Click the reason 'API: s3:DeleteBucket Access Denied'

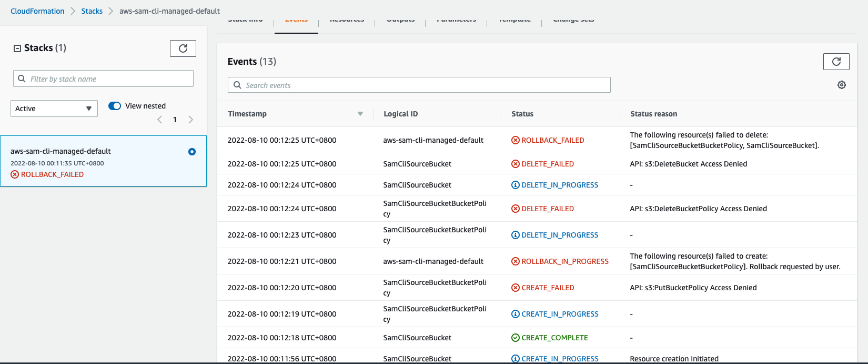(x=688, y=164)
